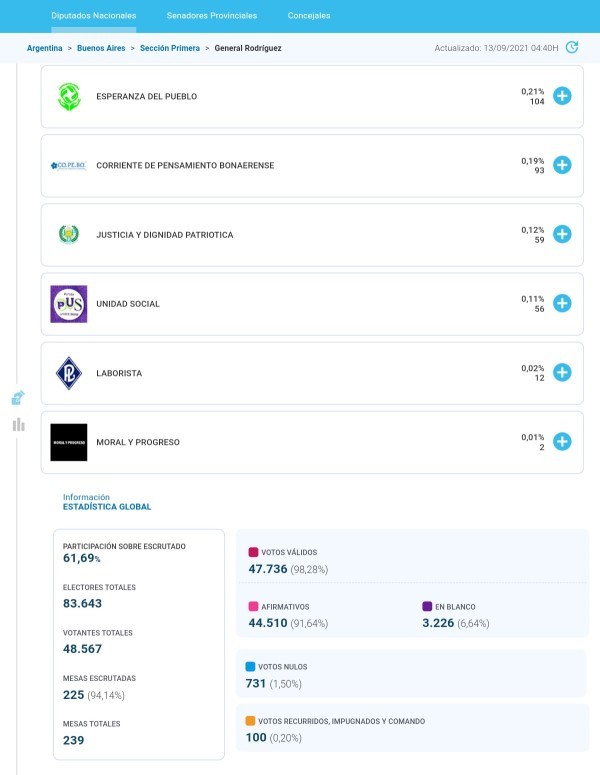Expand Esperanza del Pueblo details
The width and height of the screenshot is (600, 775).
562,96
